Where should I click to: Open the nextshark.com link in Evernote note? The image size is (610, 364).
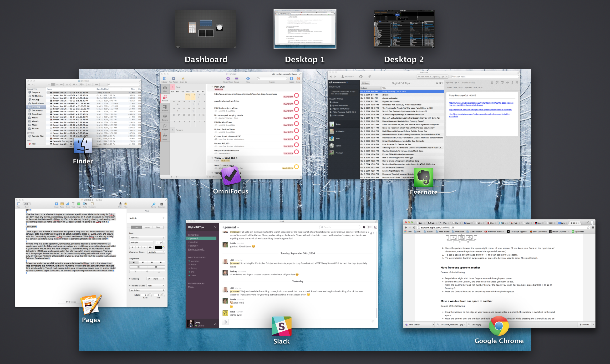[480, 110]
